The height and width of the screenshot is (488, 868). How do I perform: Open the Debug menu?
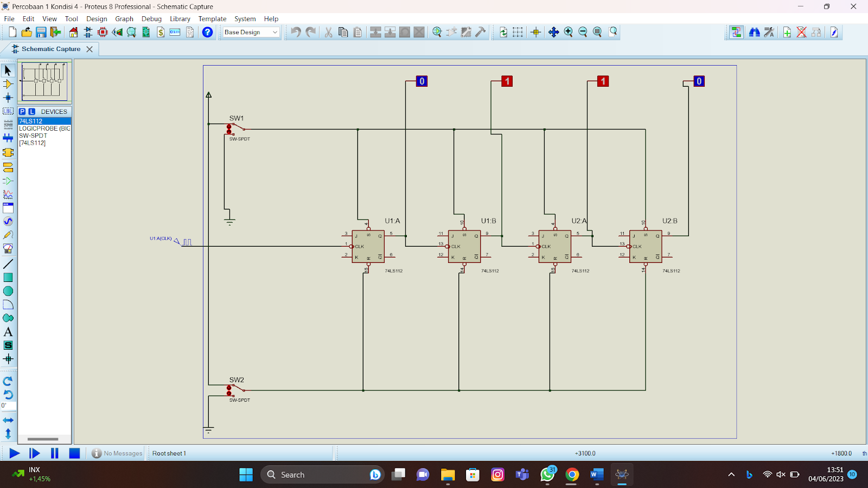tap(151, 18)
